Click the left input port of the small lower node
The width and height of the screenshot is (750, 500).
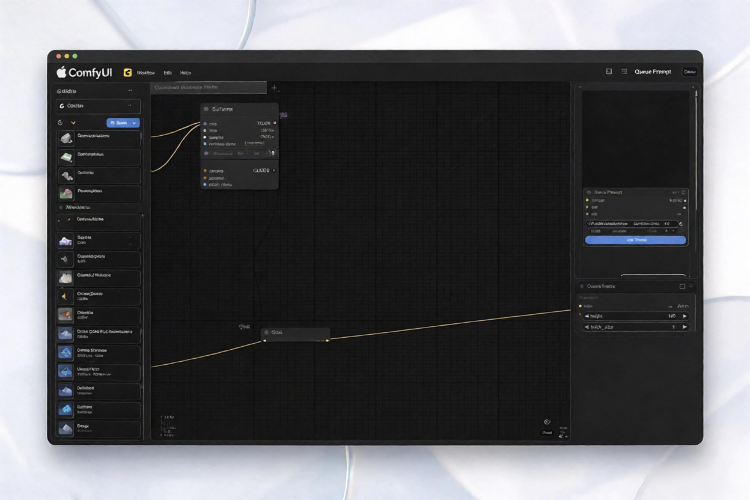click(265, 341)
